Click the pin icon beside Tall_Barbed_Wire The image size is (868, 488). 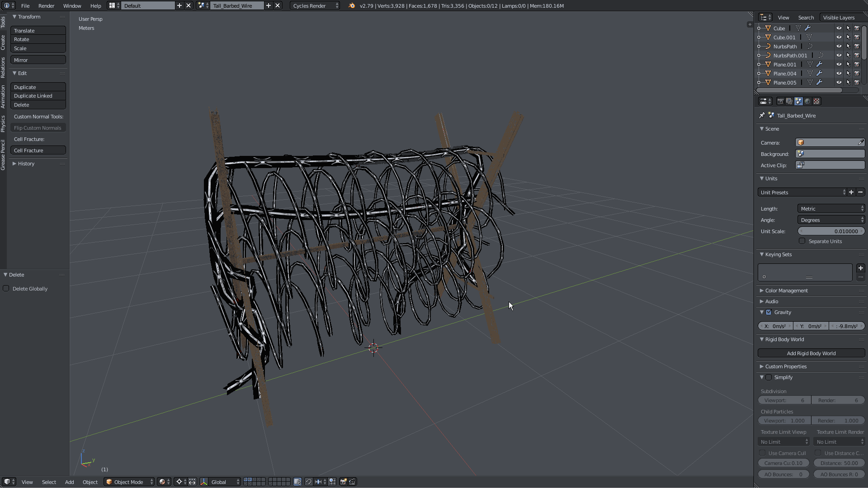click(762, 116)
